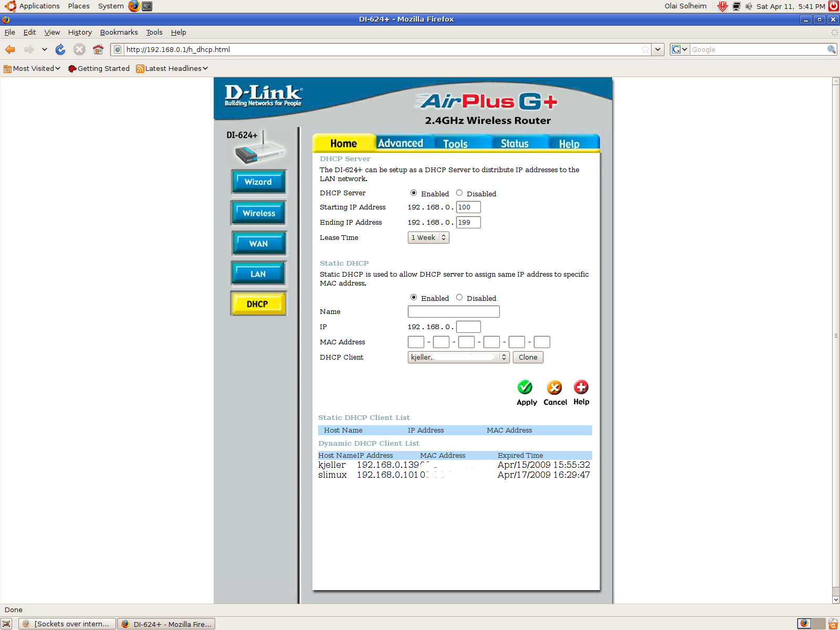Open the recent pages history dropdown arrow
The image size is (840, 630).
pyautogui.click(x=45, y=49)
